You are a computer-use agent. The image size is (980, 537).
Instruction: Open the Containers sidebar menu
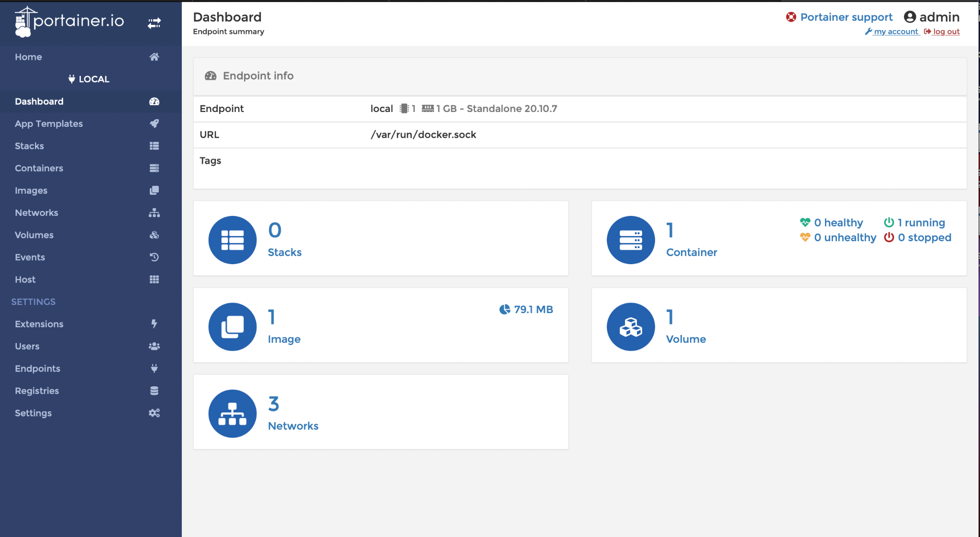click(39, 168)
